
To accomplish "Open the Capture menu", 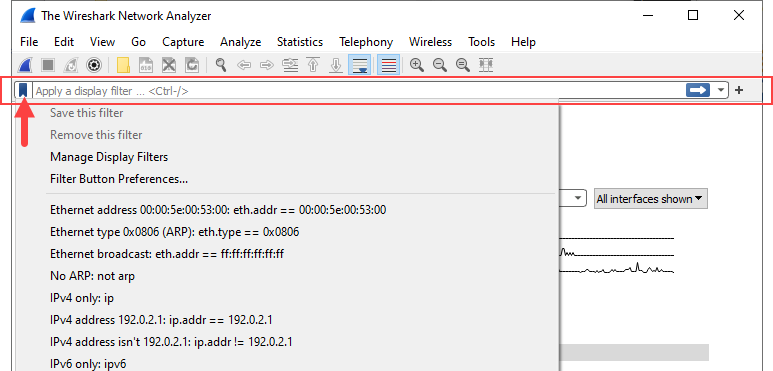I will (x=183, y=42).
